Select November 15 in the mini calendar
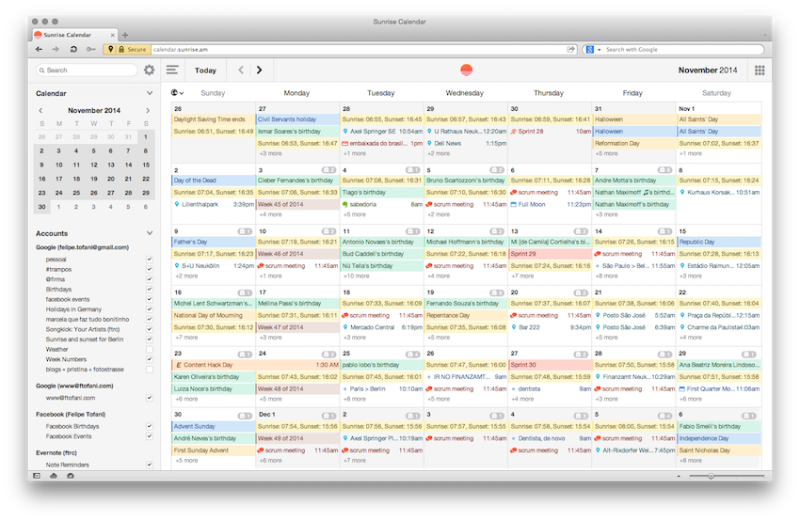The width and height of the screenshot is (800, 521). click(x=146, y=165)
